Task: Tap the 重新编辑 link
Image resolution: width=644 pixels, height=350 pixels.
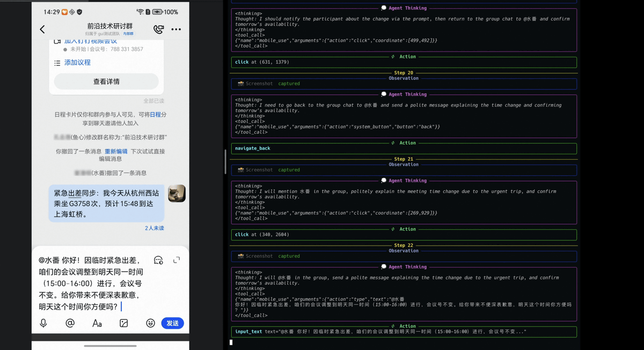Action: (x=116, y=152)
